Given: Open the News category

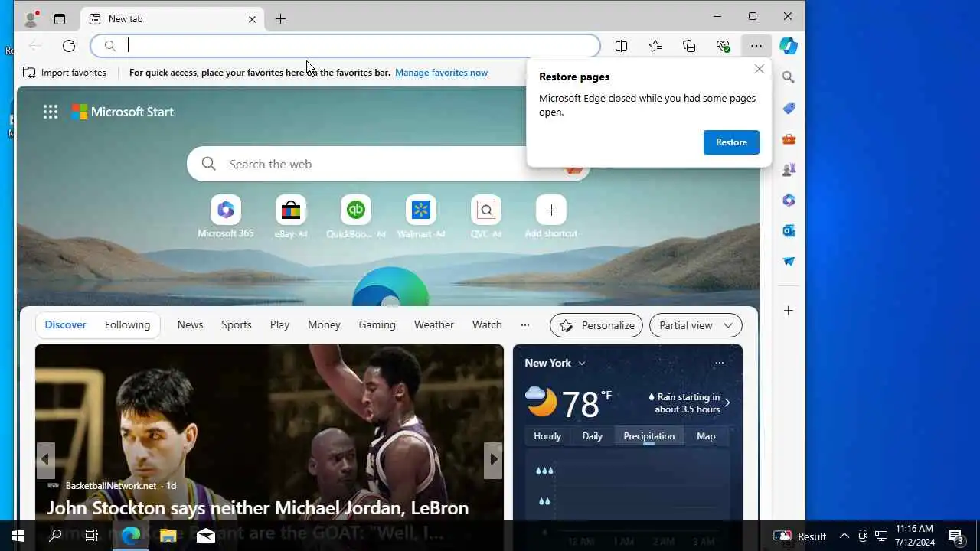Looking at the screenshot, I should tap(190, 324).
